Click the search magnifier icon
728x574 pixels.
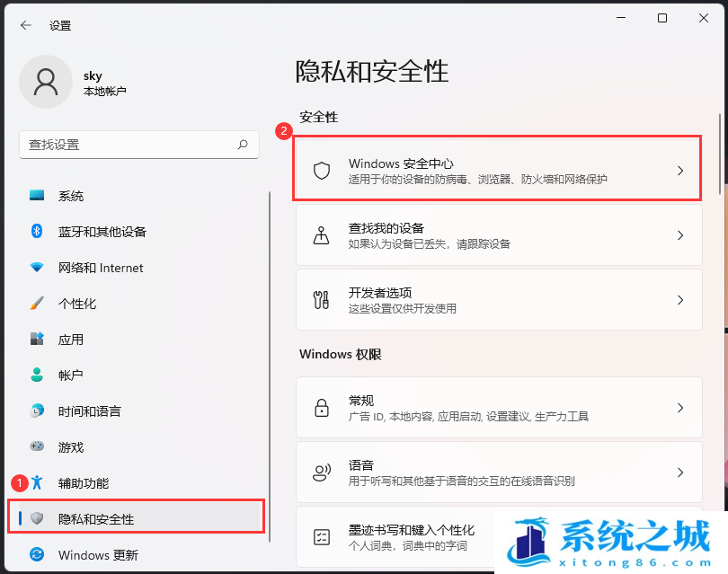pos(243,145)
